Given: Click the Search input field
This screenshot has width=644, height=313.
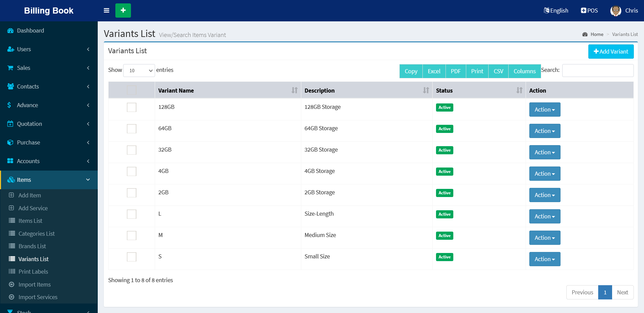Looking at the screenshot, I should click(x=598, y=71).
